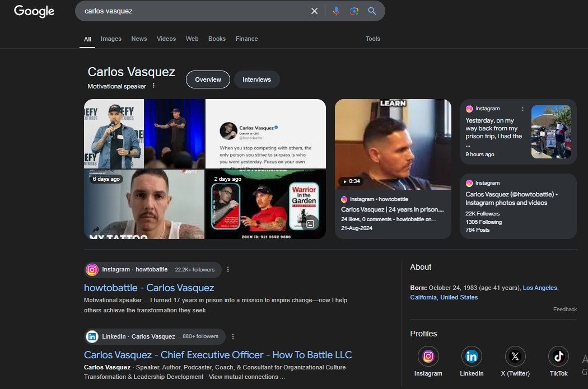Open the X (Twitter) profile icon

pos(515,357)
